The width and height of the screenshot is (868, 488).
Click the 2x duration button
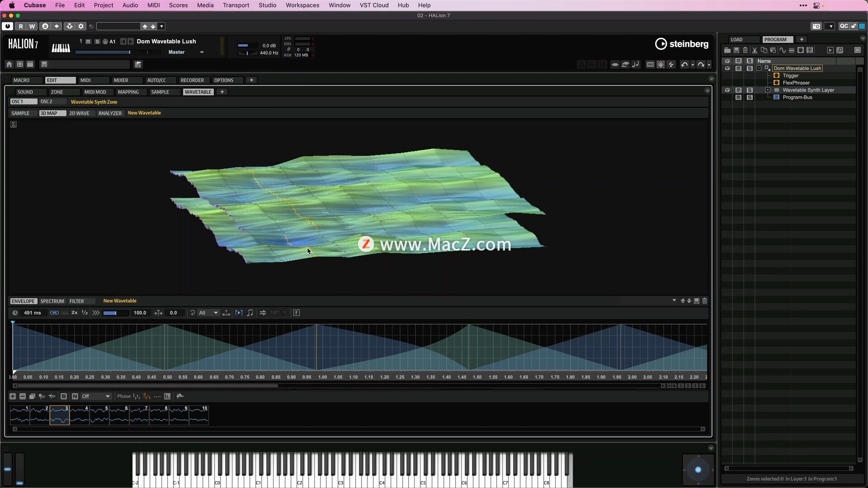75,313
